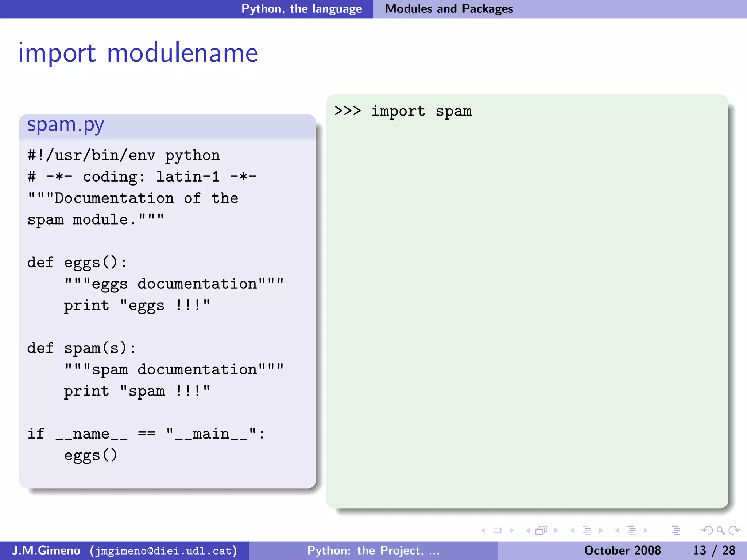
Task: Click the 'if __name__ == "__main__":' line
Action: point(146,434)
